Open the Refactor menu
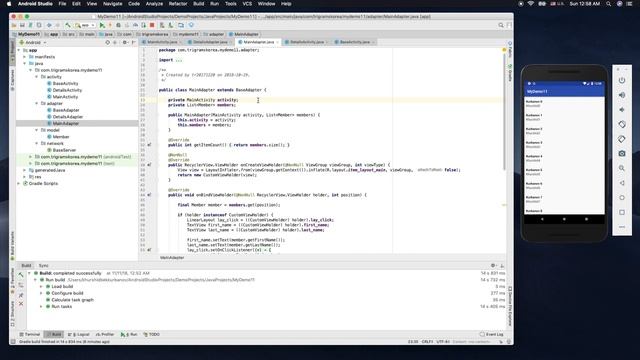The height and width of the screenshot is (360, 640). (x=178, y=4)
